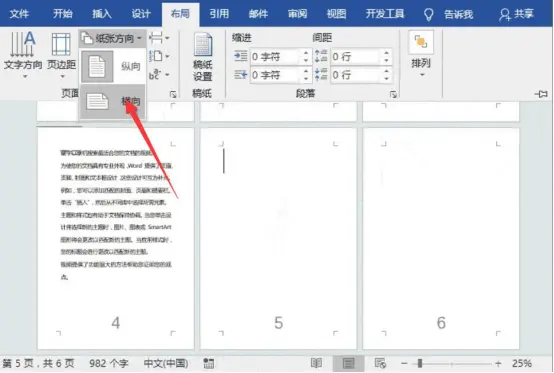Increase left indent with up stepper
Image resolution: width=554 pixels, height=373 pixels.
[x=306, y=53]
